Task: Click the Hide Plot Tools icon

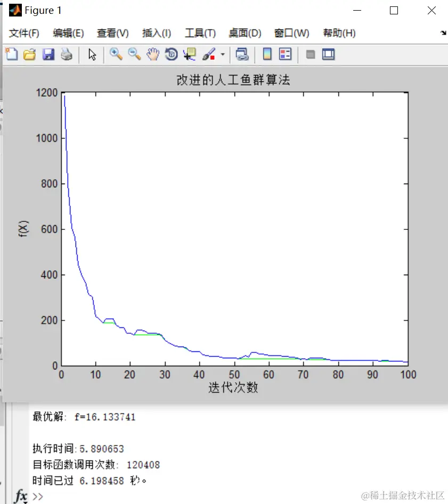Action: pos(310,54)
